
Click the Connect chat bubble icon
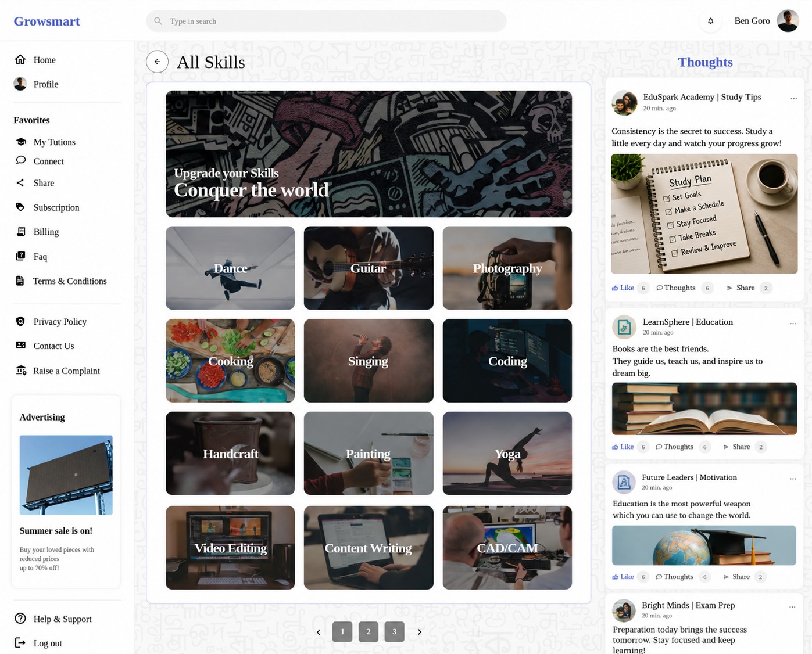[21, 160]
